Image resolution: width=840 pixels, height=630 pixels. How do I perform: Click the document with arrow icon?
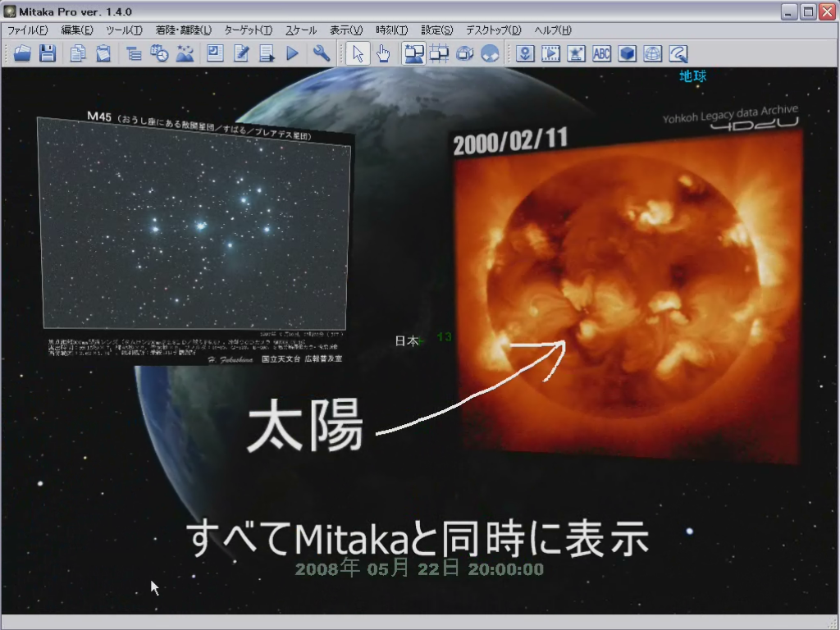[x=267, y=53]
